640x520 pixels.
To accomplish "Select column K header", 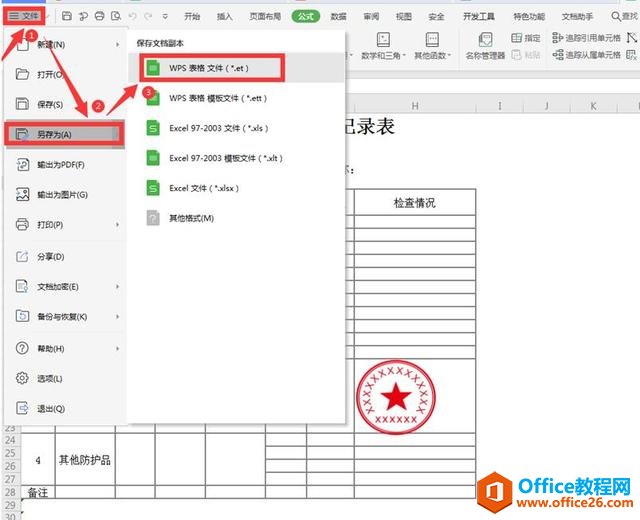I will coord(593,106).
